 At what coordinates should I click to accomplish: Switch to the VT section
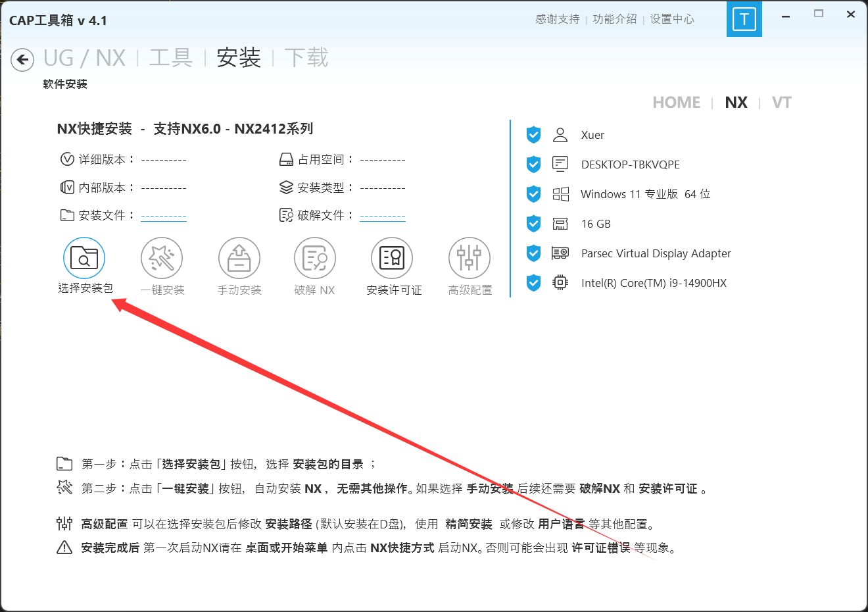click(x=781, y=103)
